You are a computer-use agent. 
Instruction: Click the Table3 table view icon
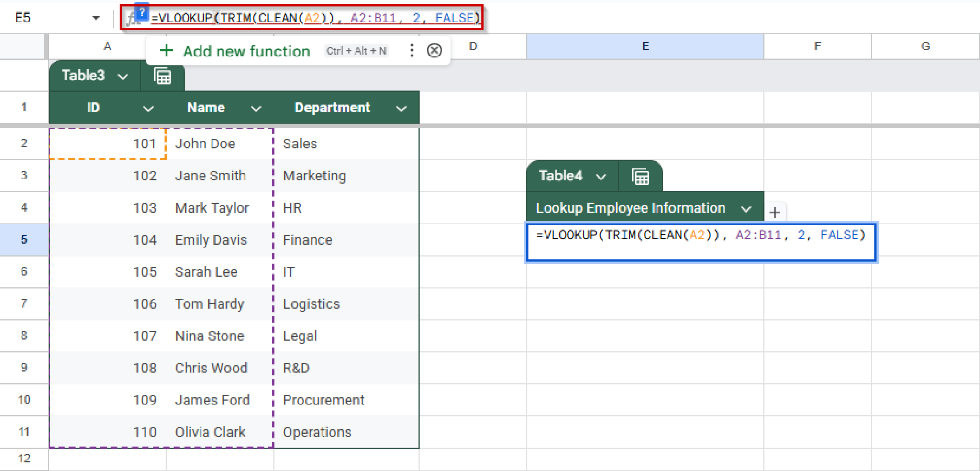(x=162, y=76)
